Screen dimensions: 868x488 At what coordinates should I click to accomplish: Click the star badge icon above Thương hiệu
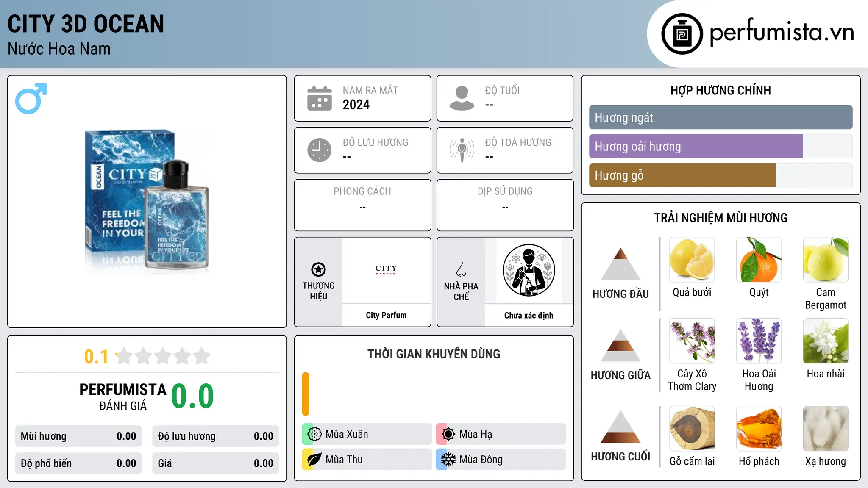[x=318, y=269]
